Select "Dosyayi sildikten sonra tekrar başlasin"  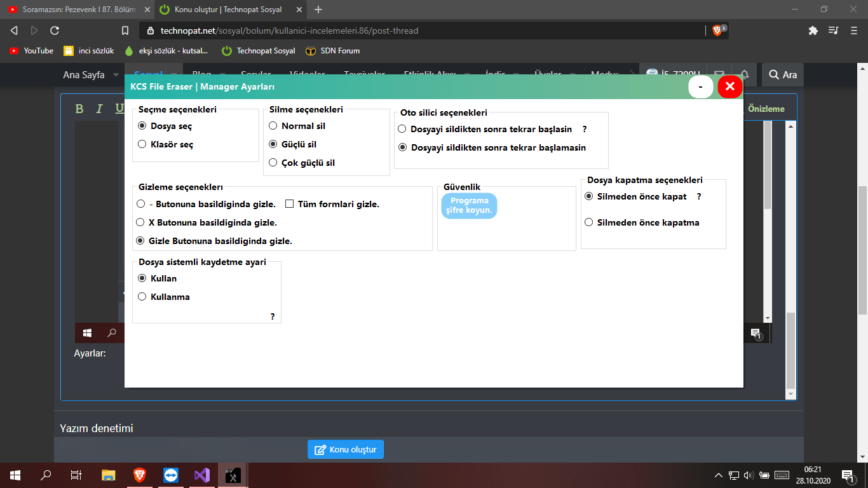pyautogui.click(x=485, y=130)
